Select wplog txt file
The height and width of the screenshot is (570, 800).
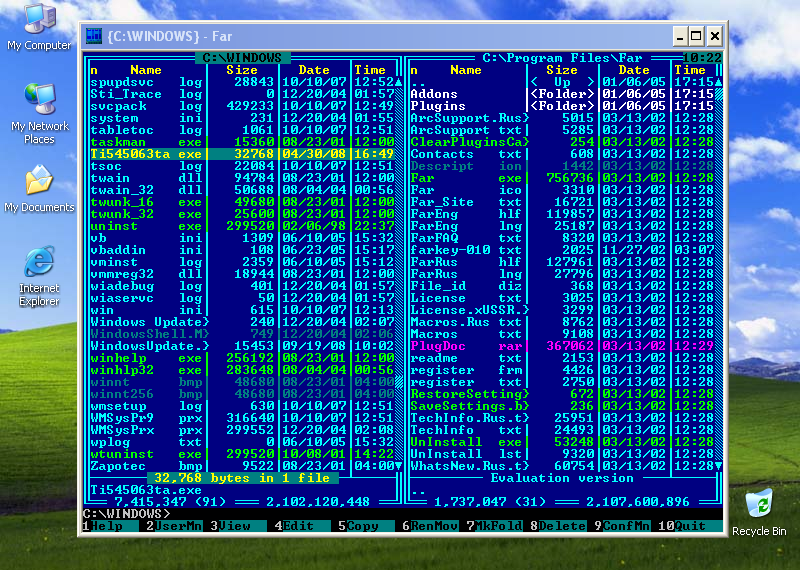(x=242, y=442)
